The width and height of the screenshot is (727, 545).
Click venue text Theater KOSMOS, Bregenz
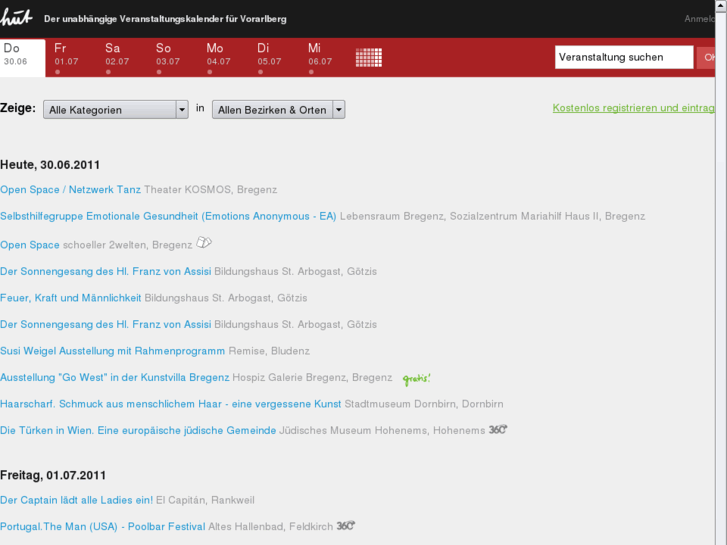tap(210, 190)
